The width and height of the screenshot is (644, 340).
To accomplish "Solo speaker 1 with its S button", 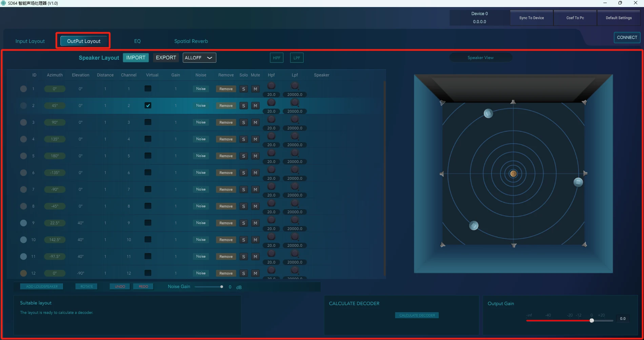I will pyautogui.click(x=243, y=89).
